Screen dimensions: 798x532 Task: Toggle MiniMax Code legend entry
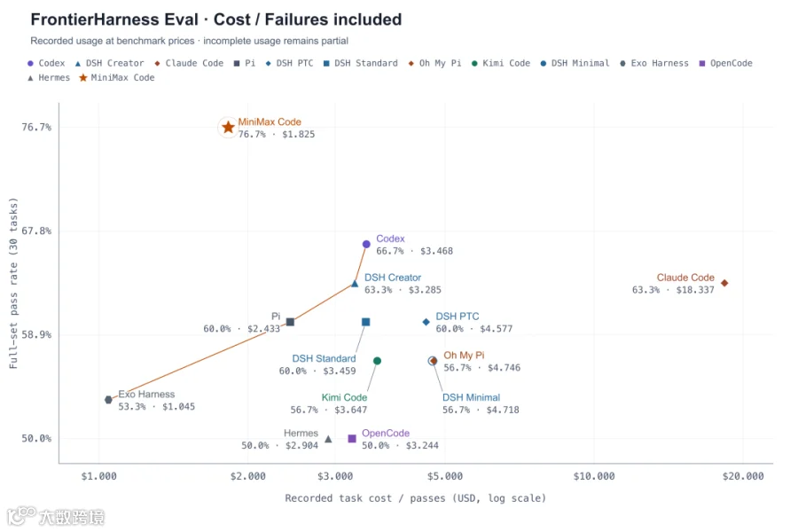coord(116,77)
